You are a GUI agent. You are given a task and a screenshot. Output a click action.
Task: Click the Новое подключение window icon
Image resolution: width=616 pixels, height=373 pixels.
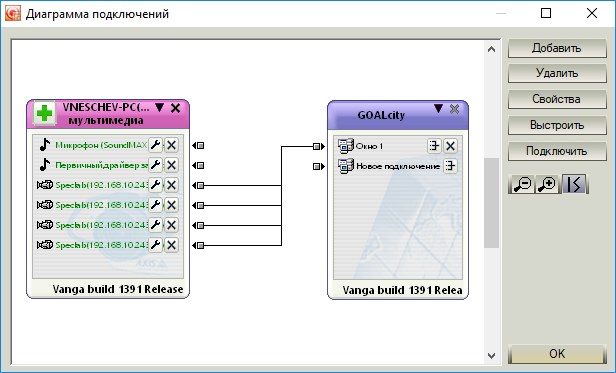pyautogui.click(x=346, y=166)
